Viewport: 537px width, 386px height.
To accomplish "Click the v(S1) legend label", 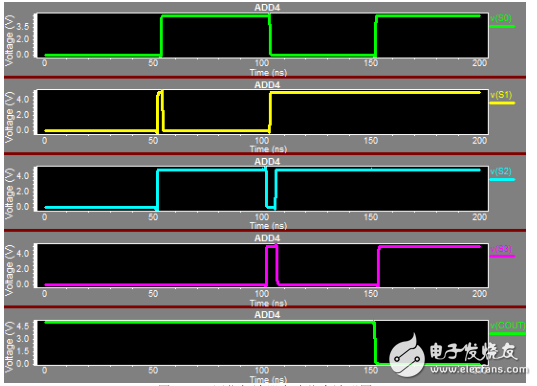I will 501,95.
